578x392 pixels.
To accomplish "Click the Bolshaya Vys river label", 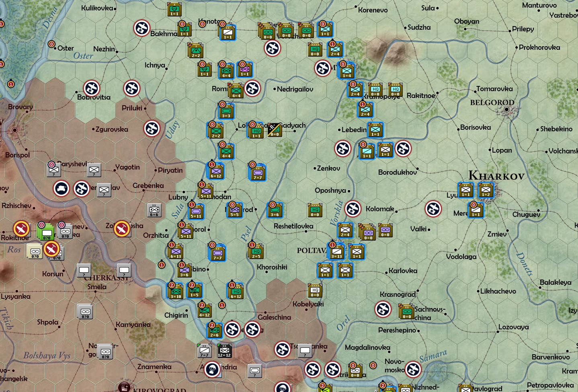I will pyautogui.click(x=47, y=355).
